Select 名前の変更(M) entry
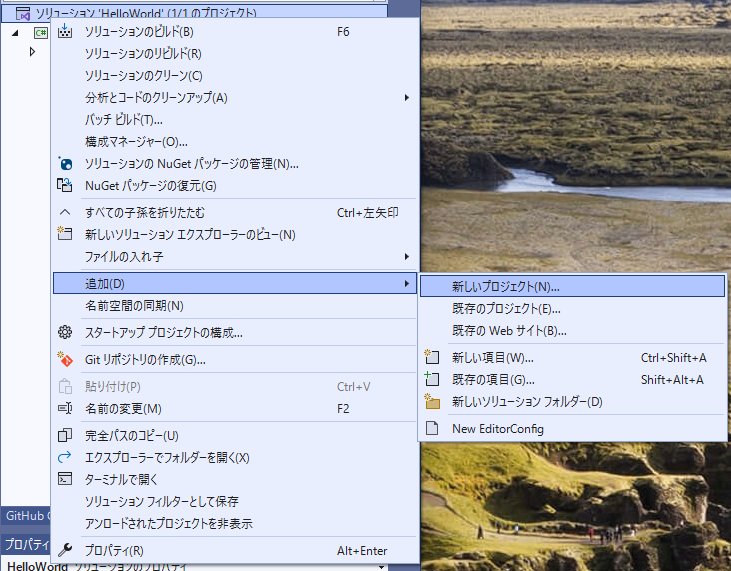 (235, 409)
